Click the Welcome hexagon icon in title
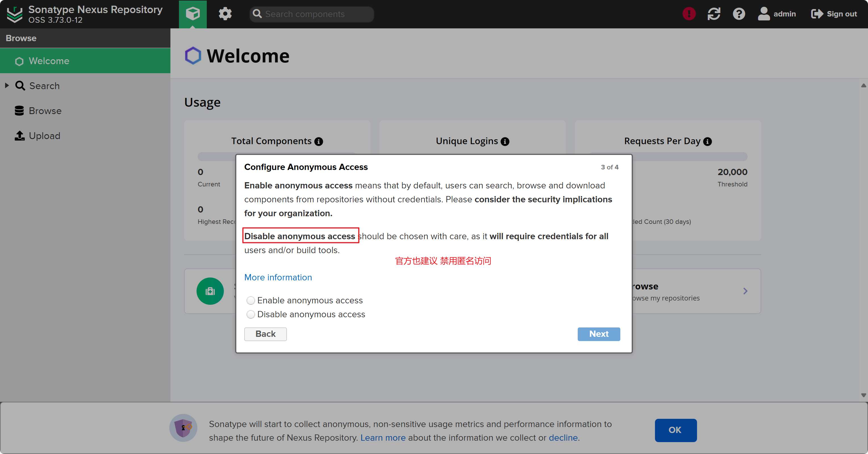 point(193,56)
